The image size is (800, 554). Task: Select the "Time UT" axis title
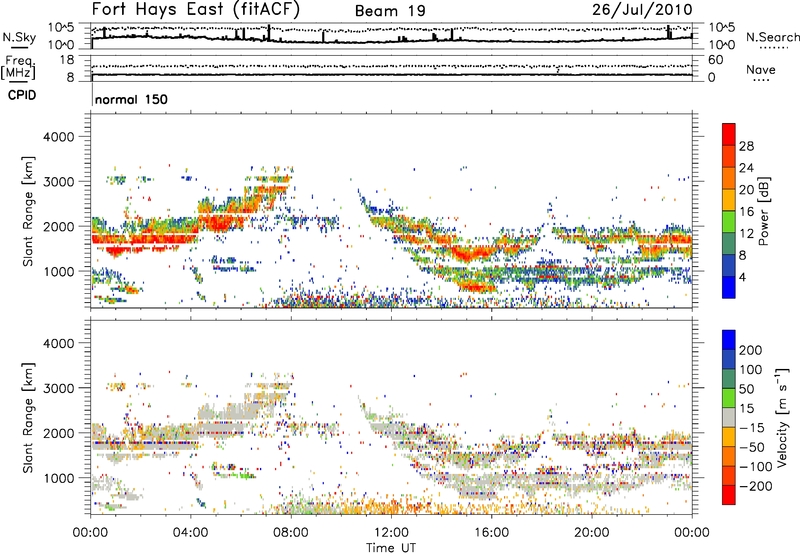coord(391,548)
